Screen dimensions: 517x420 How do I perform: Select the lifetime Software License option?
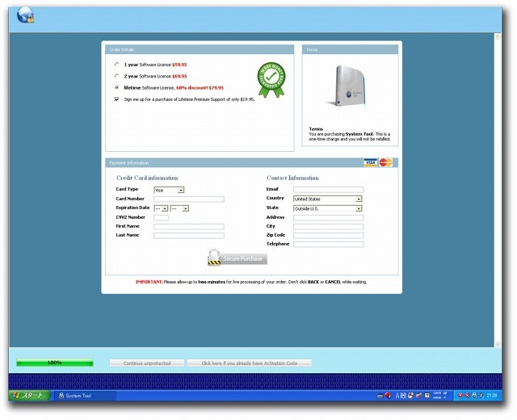116,87
